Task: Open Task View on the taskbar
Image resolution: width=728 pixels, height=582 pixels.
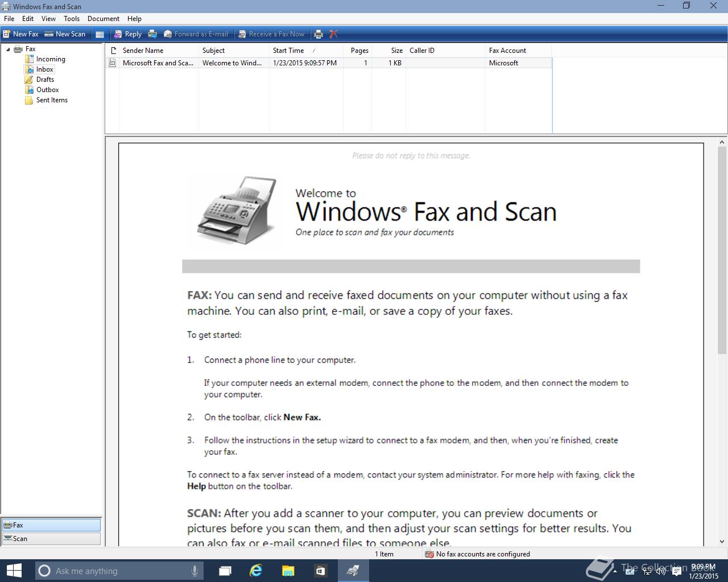Action: [x=225, y=571]
